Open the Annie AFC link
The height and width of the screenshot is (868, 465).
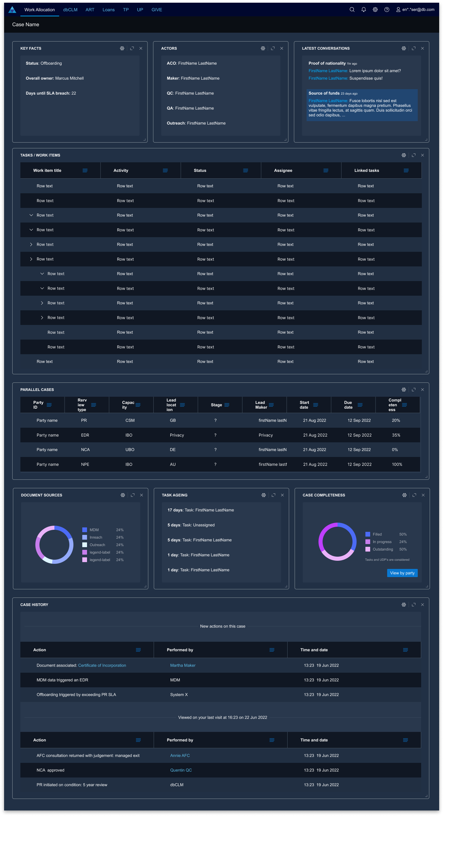tap(180, 755)
